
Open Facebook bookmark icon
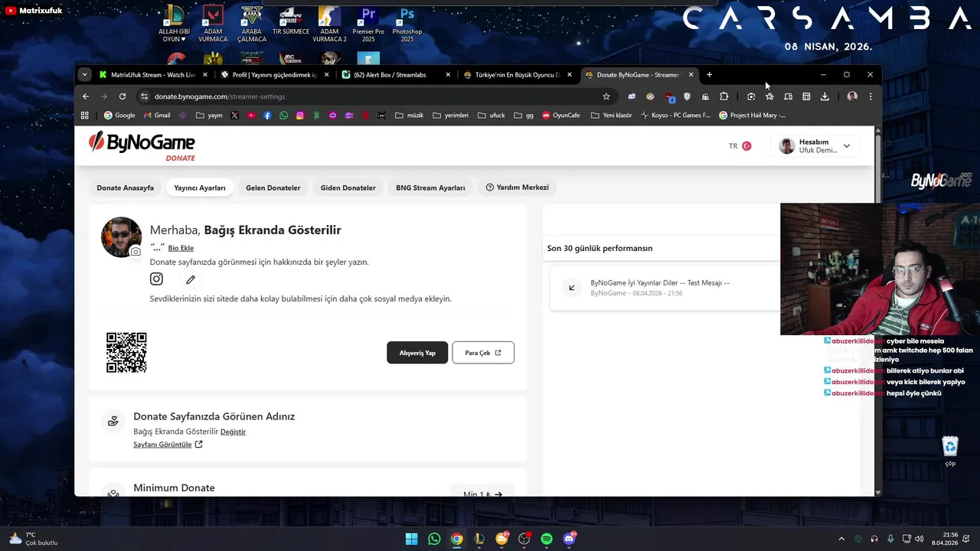coord(267,116)
